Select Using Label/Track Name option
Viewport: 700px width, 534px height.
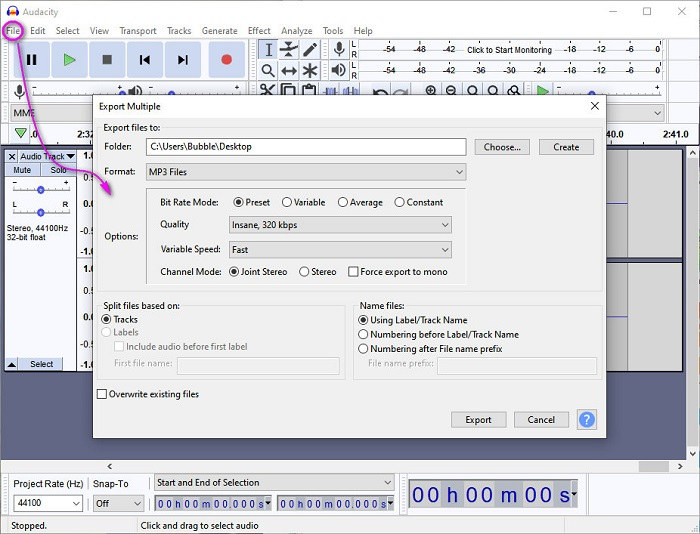(x=413, y=320)
